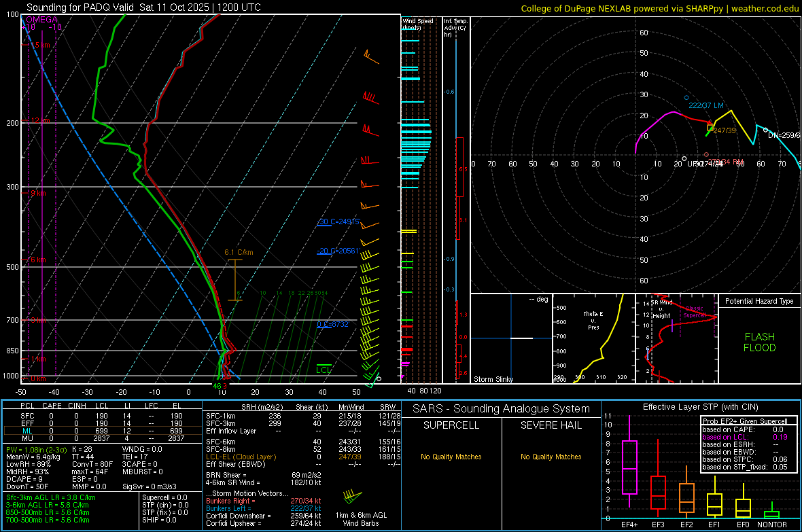
Task: Select the SFC parcel row
Action: (x=103, y=416)
